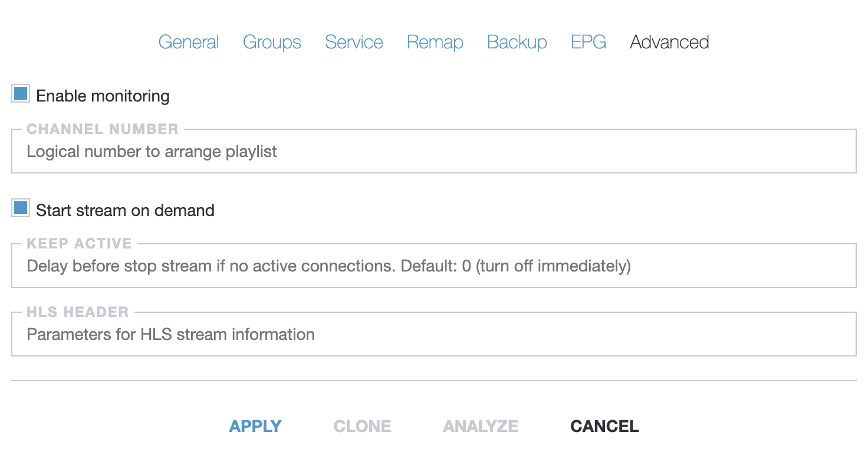Open the Groups tab
Viewport: 868px width, 458px height.
[272, 42]
